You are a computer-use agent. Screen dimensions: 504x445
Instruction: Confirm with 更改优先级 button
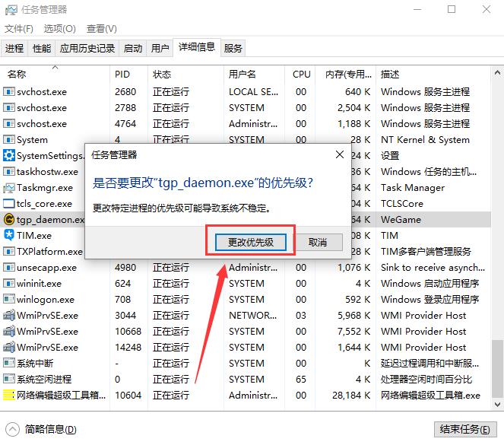tap(250, 242)
